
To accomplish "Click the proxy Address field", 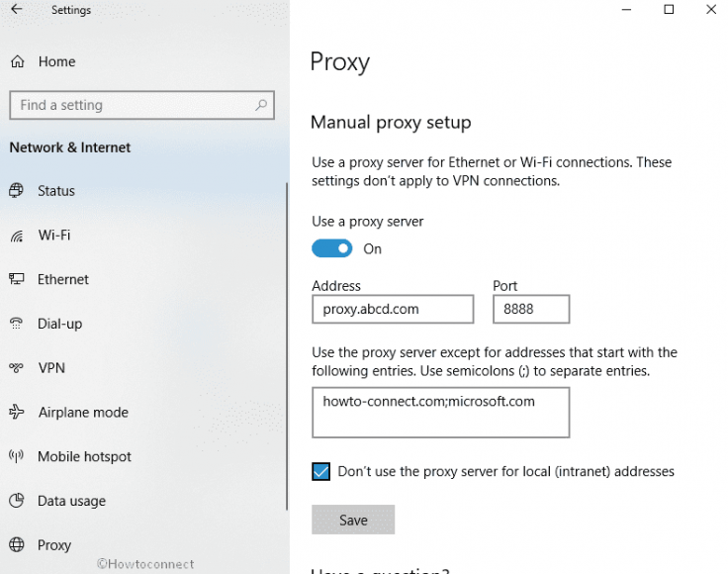I will [x=393, y=309].
